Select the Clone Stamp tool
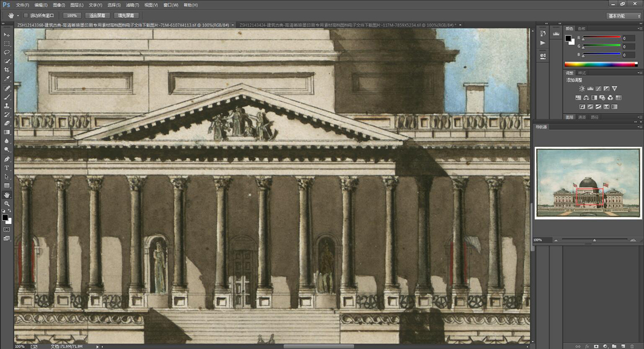 [x=7, y=106]
